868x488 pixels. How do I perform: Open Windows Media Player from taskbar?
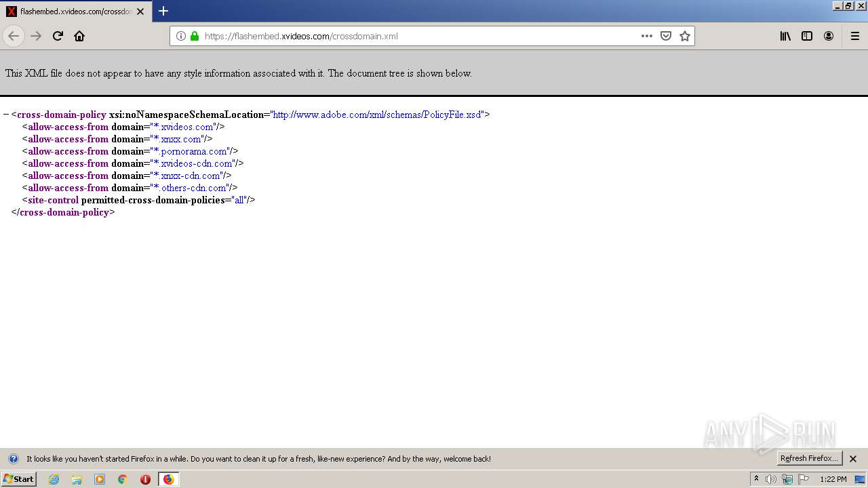(x=100, y=479)
